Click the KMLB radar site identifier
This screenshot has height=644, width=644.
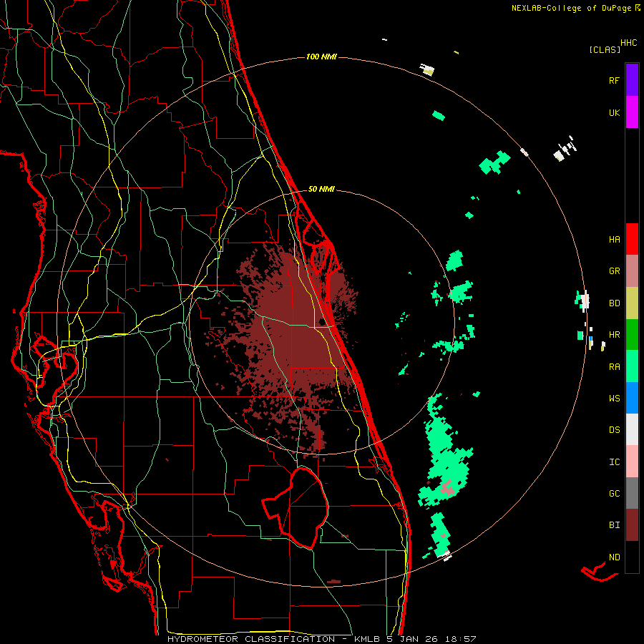(x=366, y=639)
